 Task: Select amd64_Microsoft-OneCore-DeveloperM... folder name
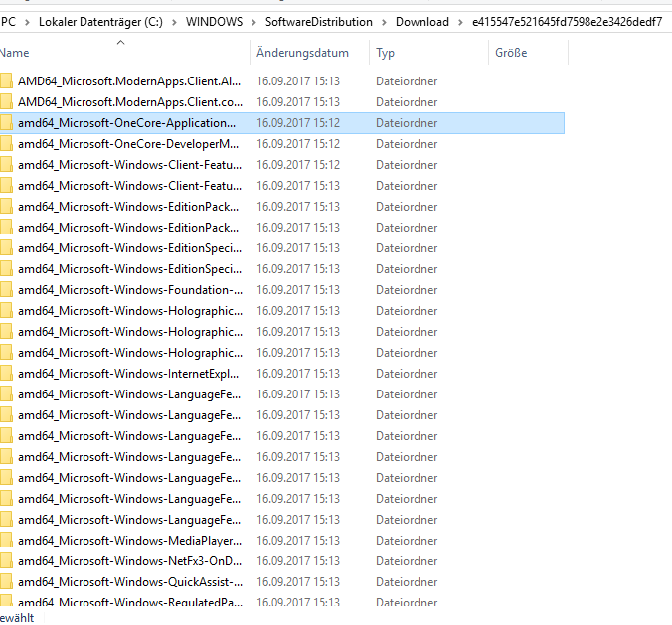pyautogui.click(x=128, y=144)
